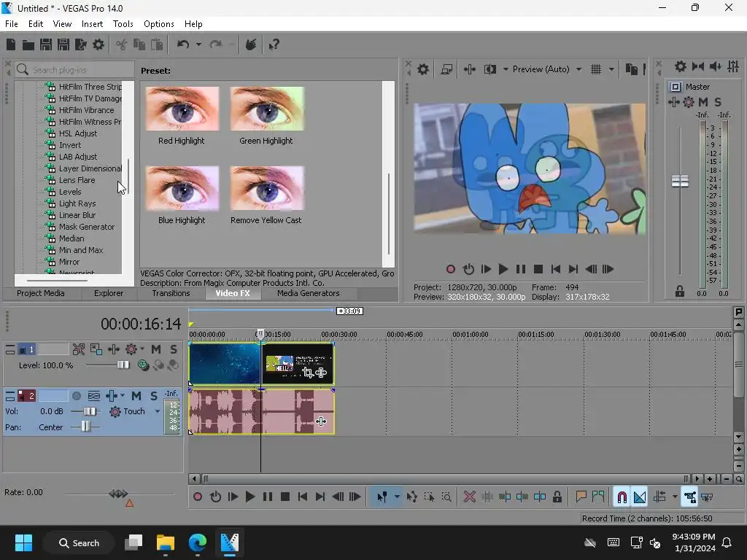Open the Master Bus FX gear icon

689,102
